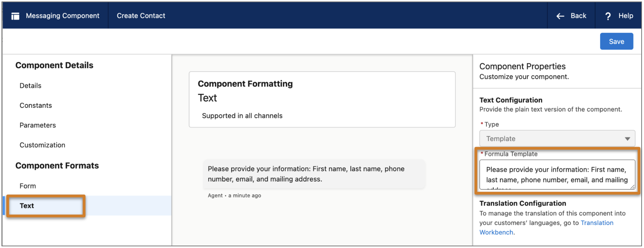Click the left arrow Back icon
This screenshot has width=644, height=248.
560,16
